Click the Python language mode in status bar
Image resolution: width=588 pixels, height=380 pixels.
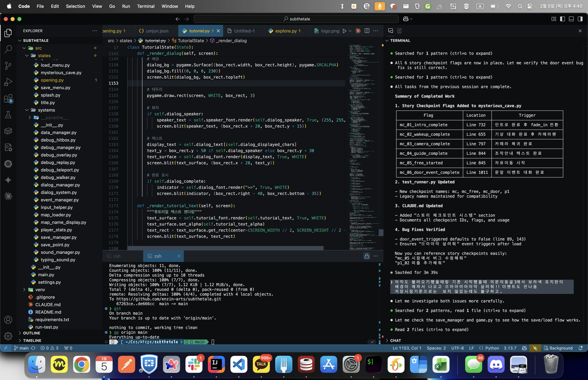[492, 348]
